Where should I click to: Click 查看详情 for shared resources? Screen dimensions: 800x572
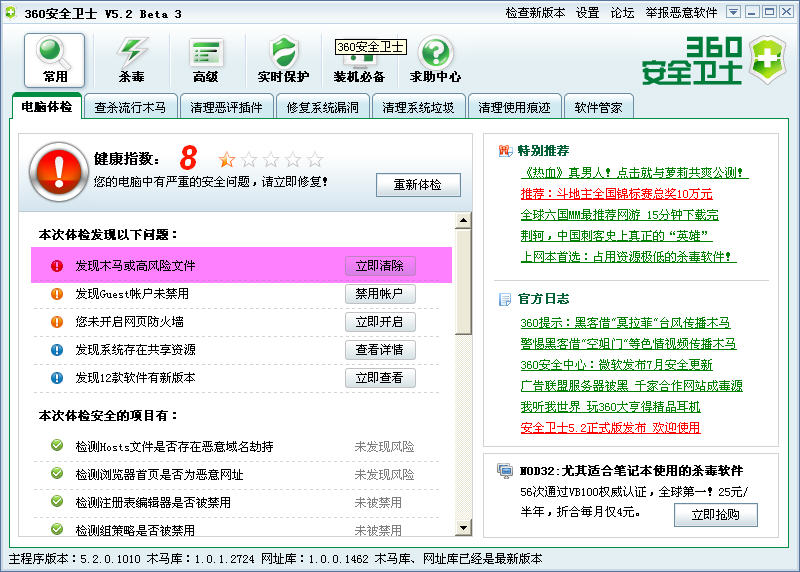point(380,350)
